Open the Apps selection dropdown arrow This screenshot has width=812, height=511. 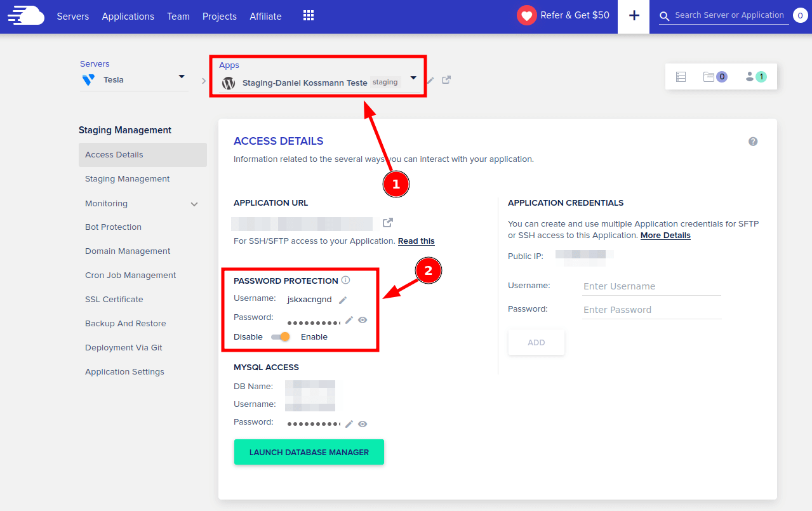[x=413, y=78]
